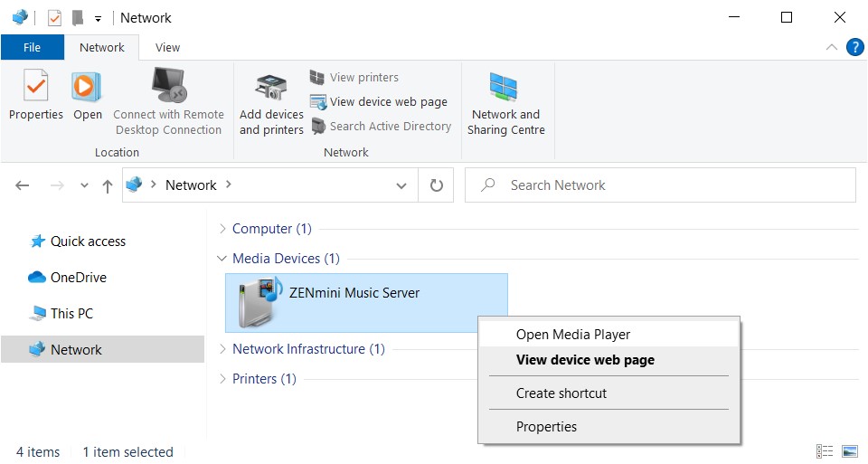Switch to the View ribbon tab
This screenshot has width=868, height=464.
[167, 48]
